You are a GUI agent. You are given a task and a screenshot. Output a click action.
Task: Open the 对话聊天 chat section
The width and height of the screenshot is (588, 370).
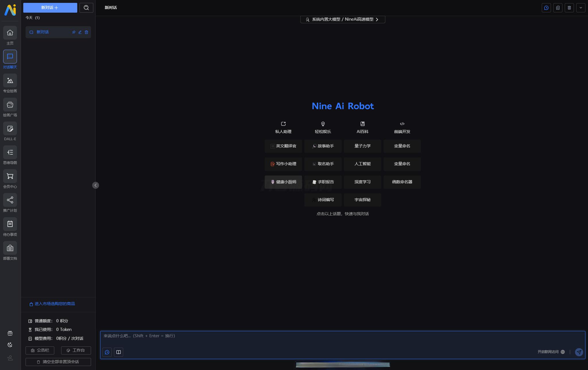(x=10, y=57)
